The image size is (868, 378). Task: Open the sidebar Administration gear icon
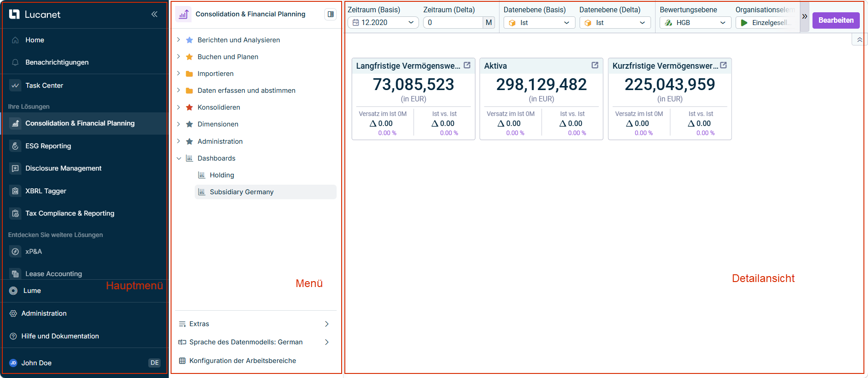(x=14, y=313)
